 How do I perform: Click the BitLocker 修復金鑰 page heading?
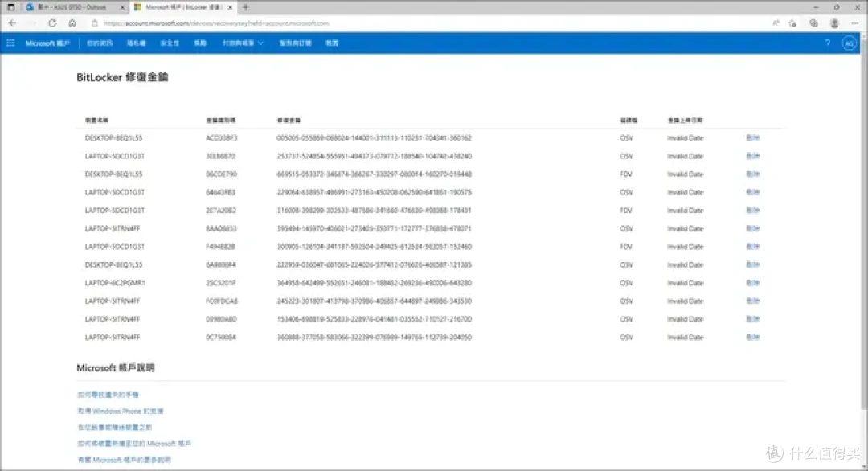click(x=122, y=77)
